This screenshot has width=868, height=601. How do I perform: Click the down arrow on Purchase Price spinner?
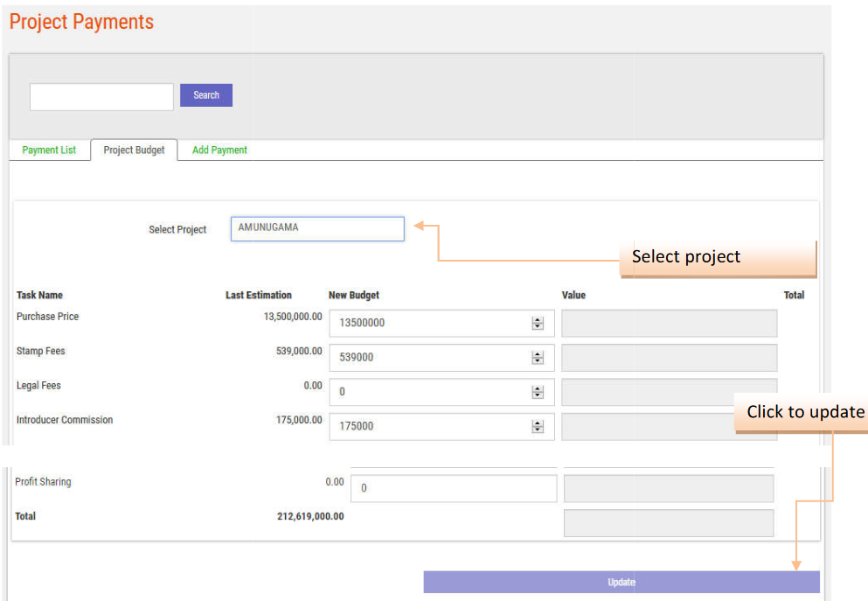pyautogui.click(x=538, y=327)
